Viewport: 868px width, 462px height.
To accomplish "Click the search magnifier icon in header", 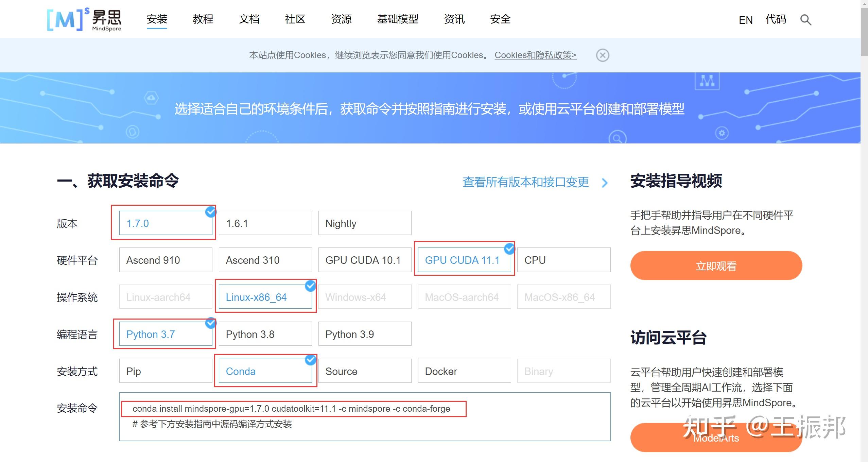I will (805, 20).
